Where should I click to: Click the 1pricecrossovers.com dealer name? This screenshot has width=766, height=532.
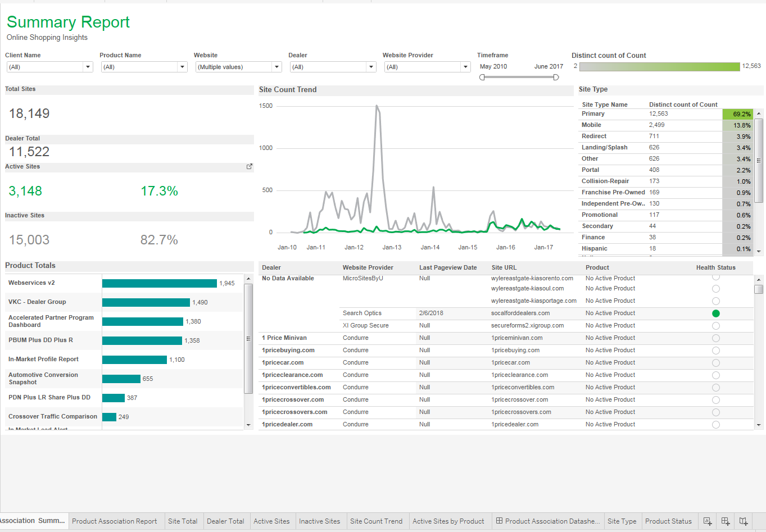pos(294,412)
